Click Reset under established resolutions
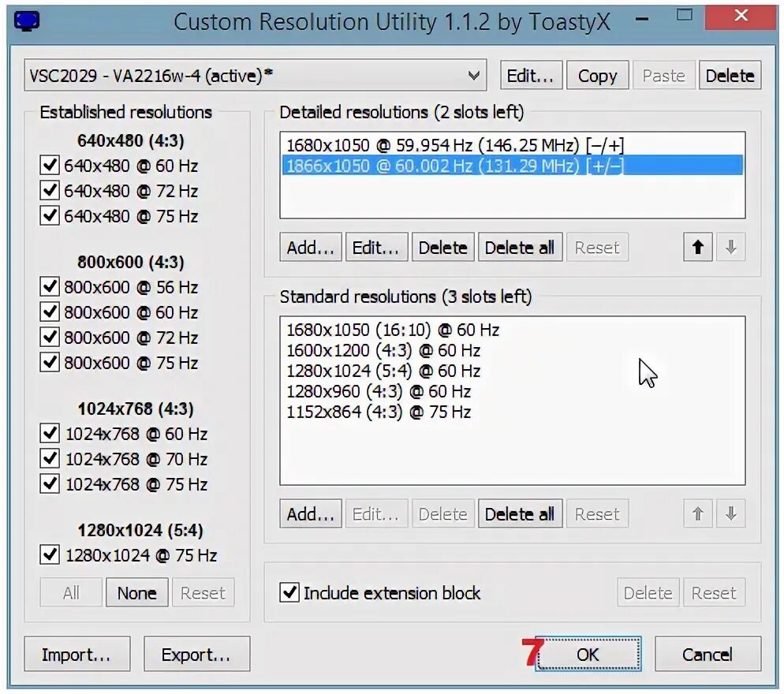 [x=203, y=592]
